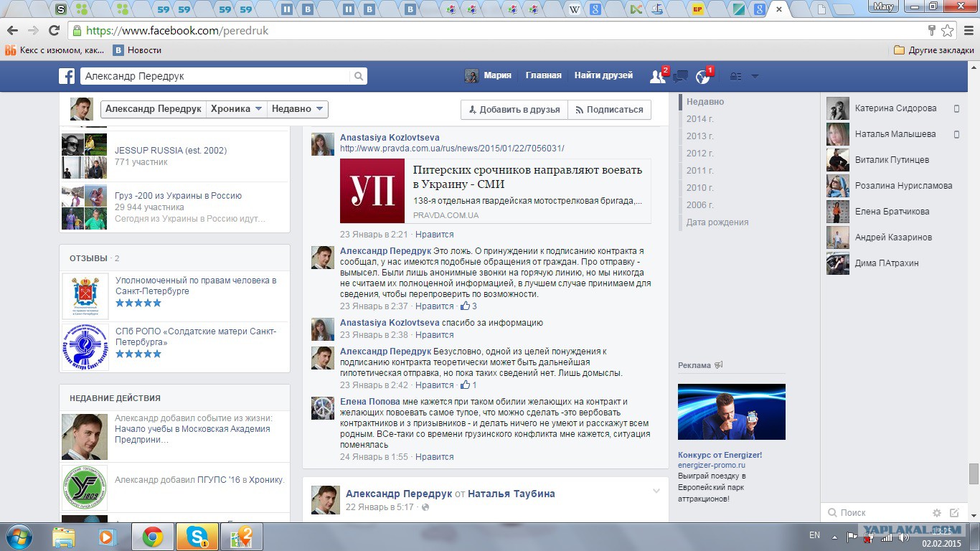Click the search magnifier button in Facebook search

[359, 76]
